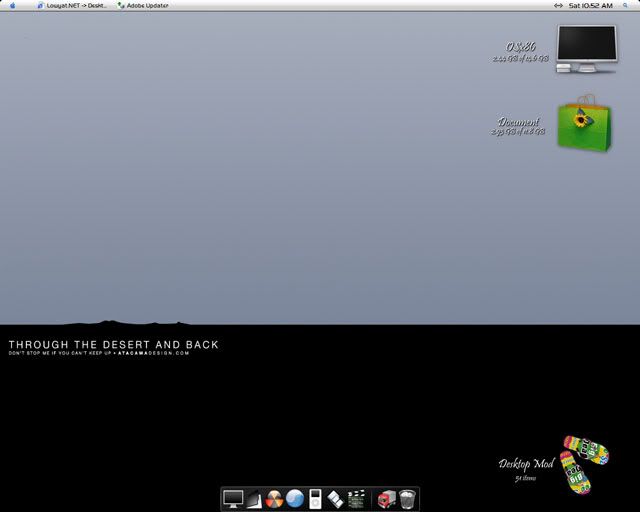This screenshot has height=512, width=640.
Task: Click the black folded-paper dock icon
Action: [x=254, y=499]
